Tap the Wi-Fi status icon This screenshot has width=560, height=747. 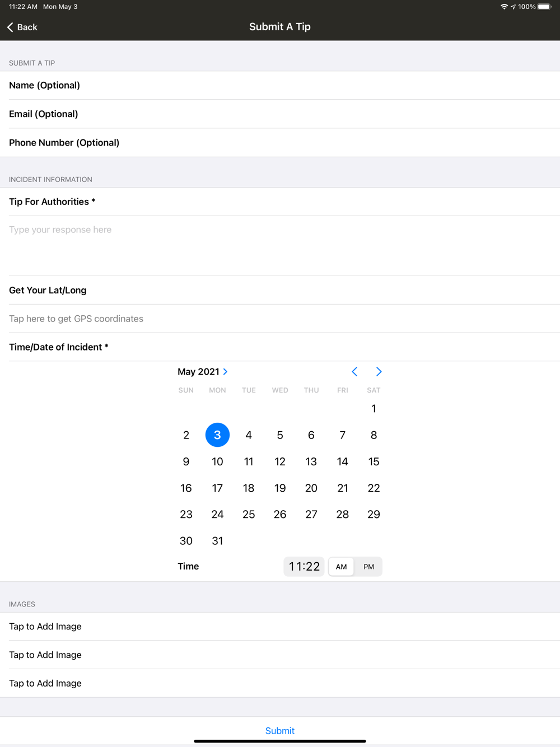pos(505,7)
